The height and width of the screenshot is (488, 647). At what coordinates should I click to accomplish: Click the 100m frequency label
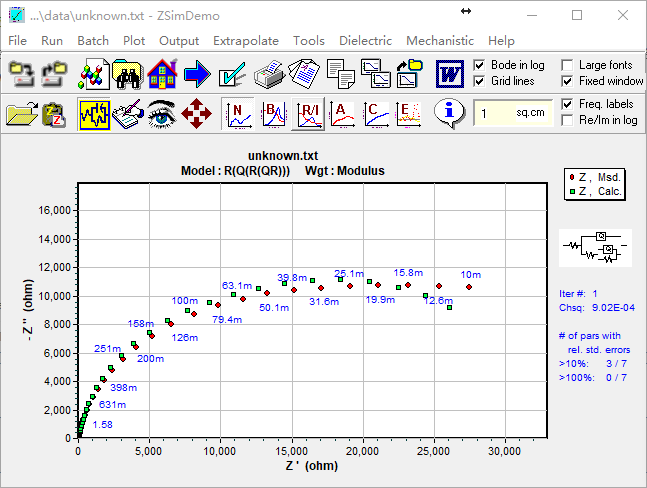[x=184, y=301]
